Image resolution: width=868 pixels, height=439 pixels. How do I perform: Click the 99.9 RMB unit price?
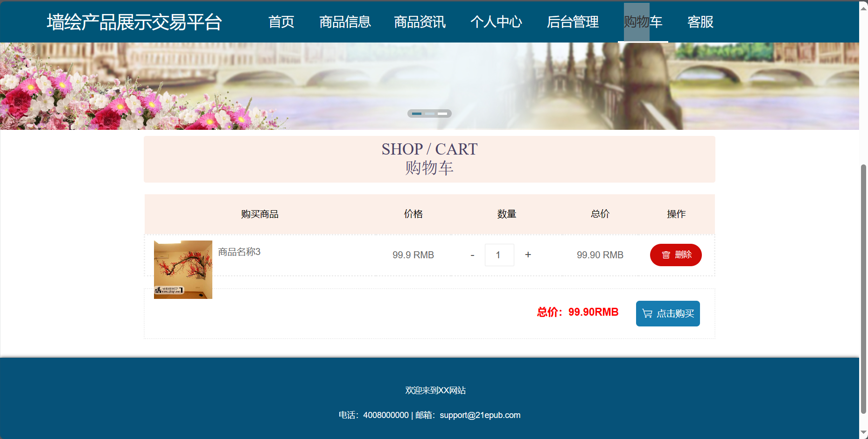click(x=413, y=255)
